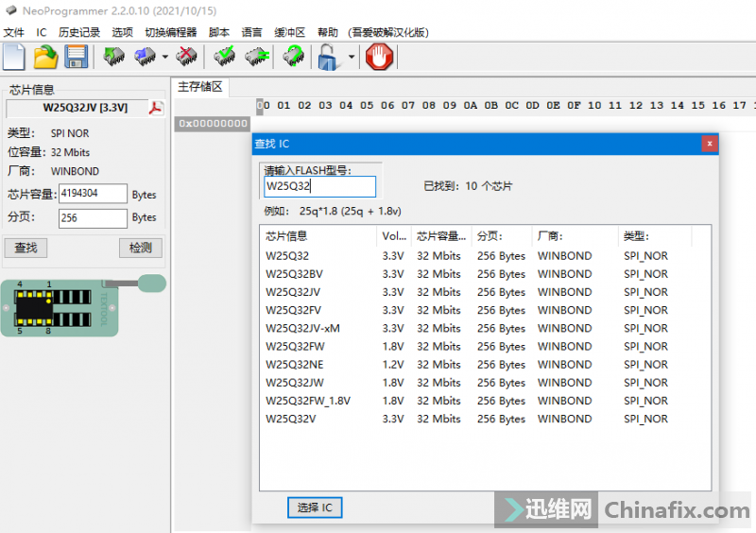756x533 pixels.
Task: Click the 芯片容量 column header in list
Action: 441,236
